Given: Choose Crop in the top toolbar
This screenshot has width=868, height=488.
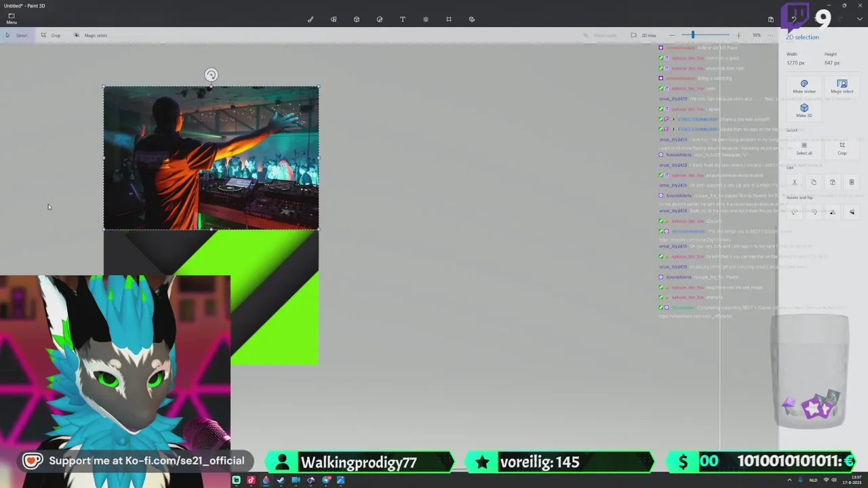Looking at the screenshot, I should [51, 35].
